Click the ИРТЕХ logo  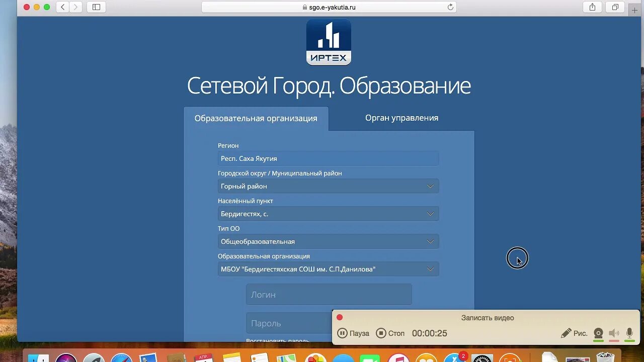point(329,42)
